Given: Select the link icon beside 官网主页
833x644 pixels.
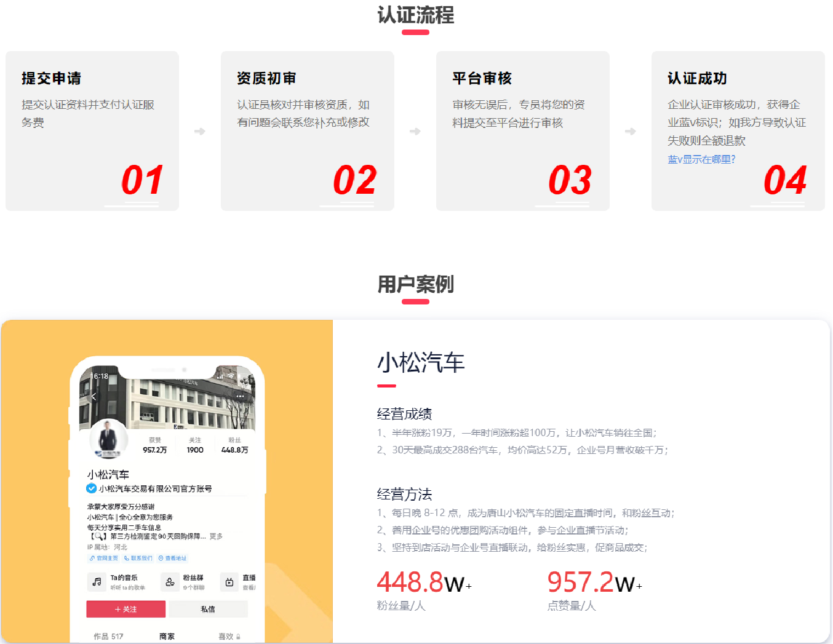Looking at the screenshot, I should (x=91, y=559).
